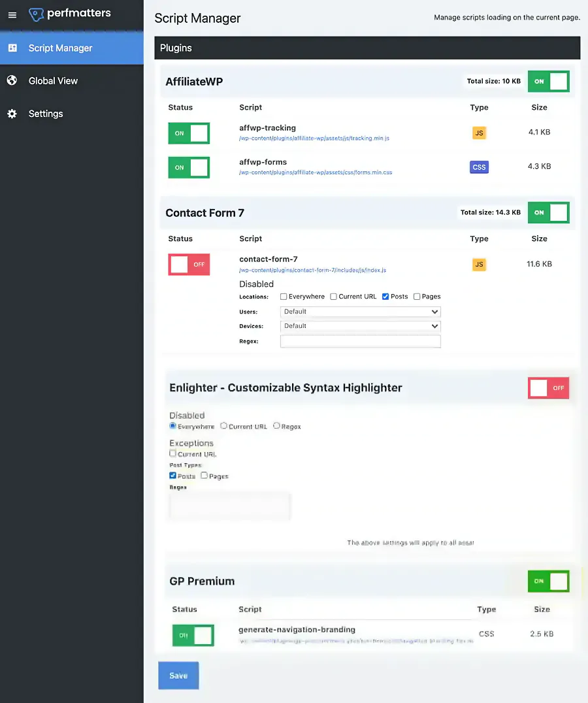Open the Devices dropdown for contact-form-7
Viewport: 588px width, 703px height.
[360, 326]
